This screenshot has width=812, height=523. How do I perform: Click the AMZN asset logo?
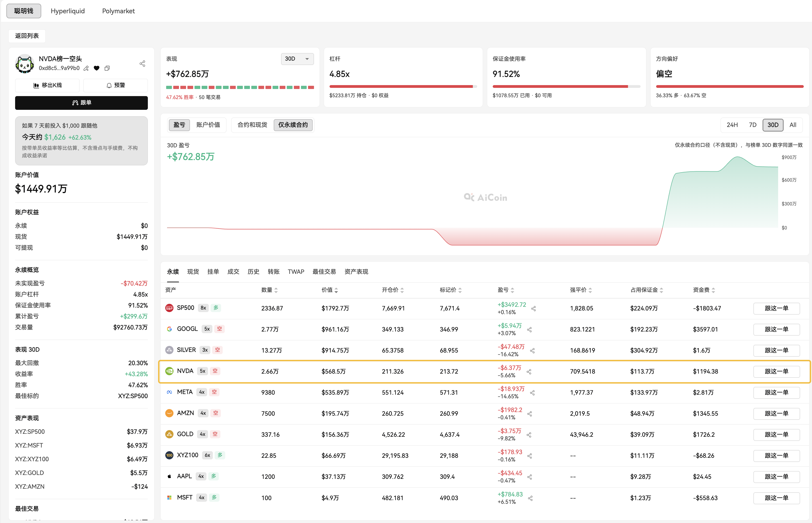(x=169, y=413)
